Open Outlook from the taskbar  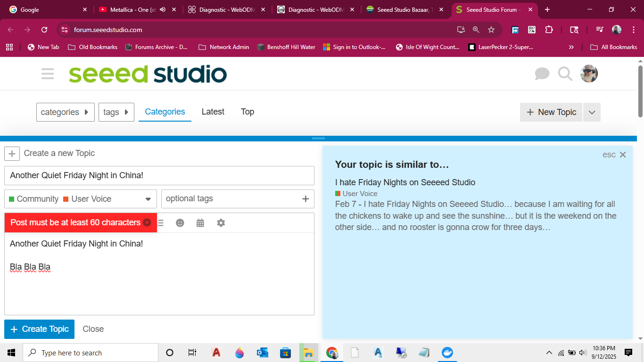[x=263, y=353]
